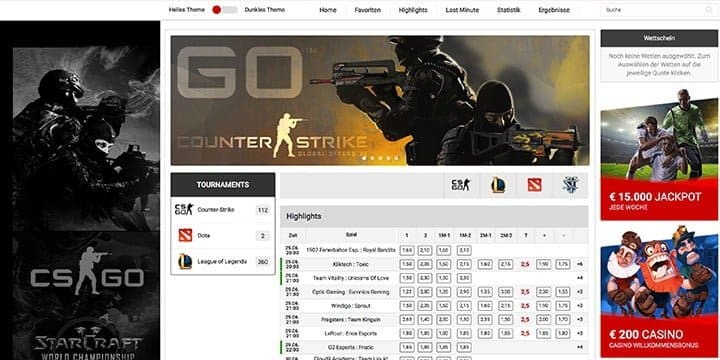Click the League of Legends logo in Tournaments
The width and height of the screenshot is (720, 360).
185,261
